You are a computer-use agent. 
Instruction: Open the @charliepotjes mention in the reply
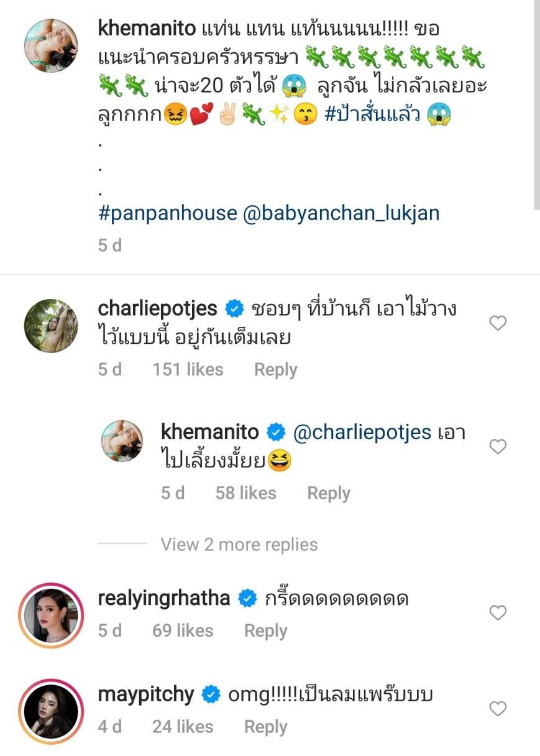pos(362,432)
